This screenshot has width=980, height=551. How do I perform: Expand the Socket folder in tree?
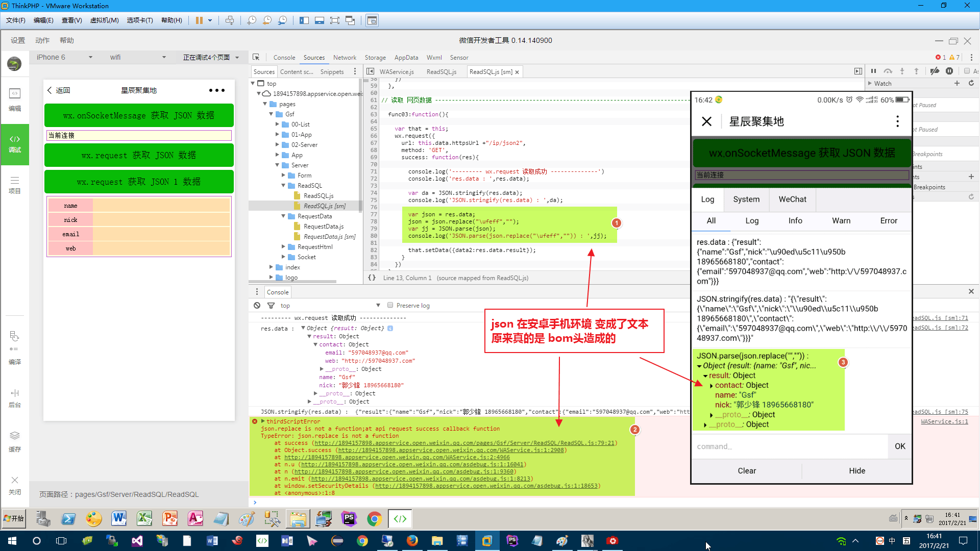(284, 257)
